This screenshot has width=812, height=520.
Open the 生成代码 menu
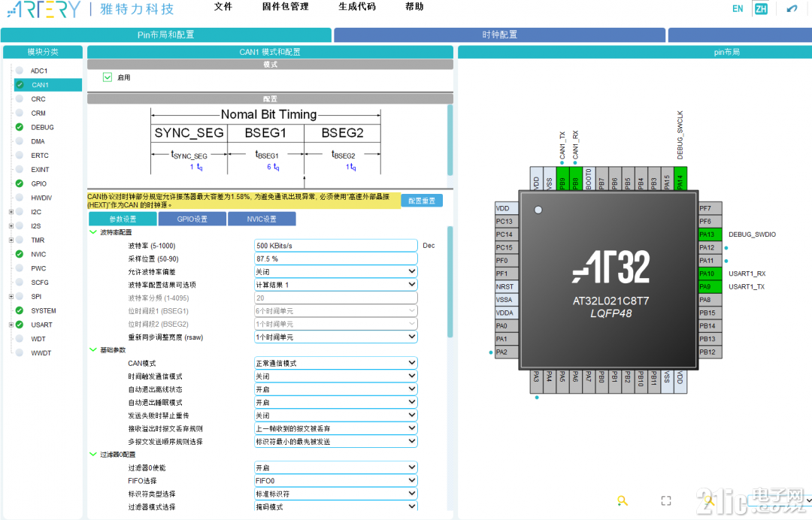[357, 7]
